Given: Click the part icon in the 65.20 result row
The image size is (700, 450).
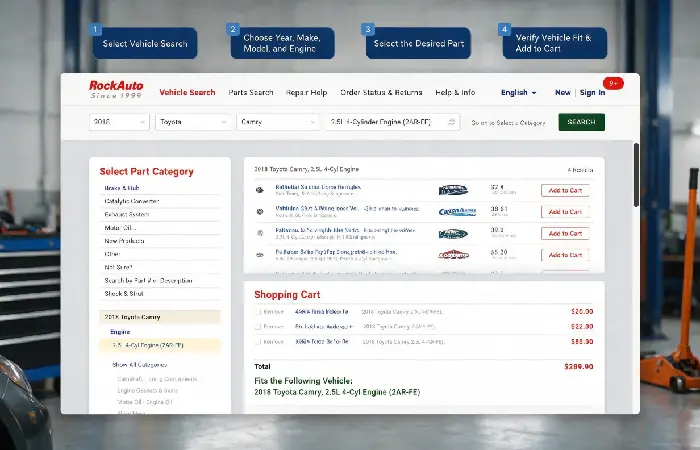Looking at the screenshot, I should pyautogui.click(x=260, y=255).
